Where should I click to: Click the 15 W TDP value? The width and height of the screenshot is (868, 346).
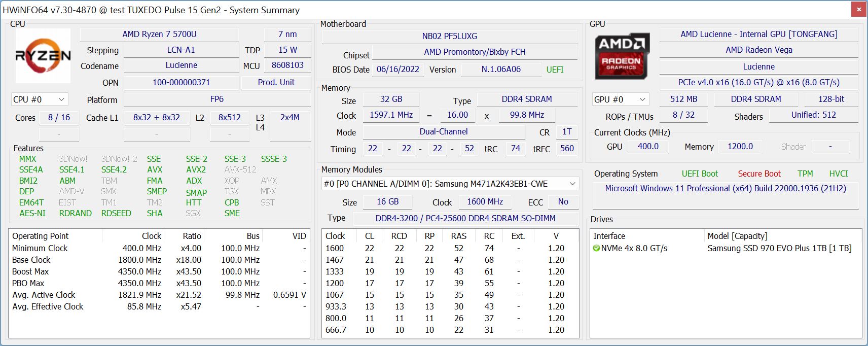[x=287, y=50]
